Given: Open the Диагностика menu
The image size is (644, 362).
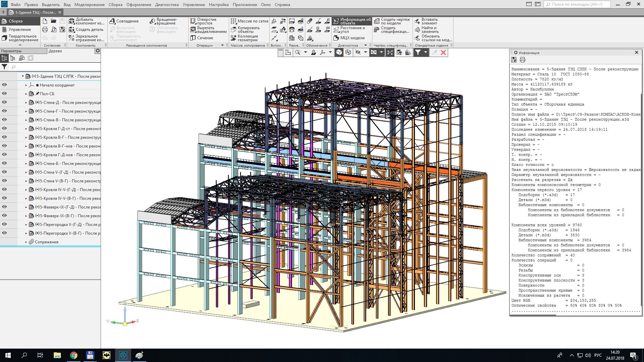Looking at the screenshot, I should [167, 5].
